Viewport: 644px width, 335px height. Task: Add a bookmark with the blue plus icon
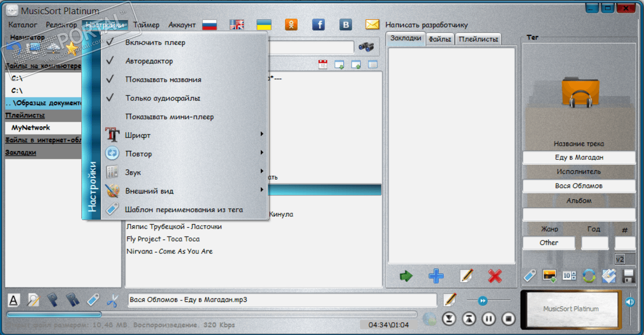[x=436, y=276]
